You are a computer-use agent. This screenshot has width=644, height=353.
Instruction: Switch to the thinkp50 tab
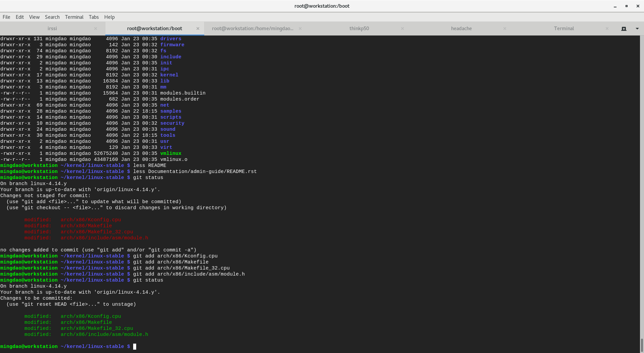click(x=359, y=28)
